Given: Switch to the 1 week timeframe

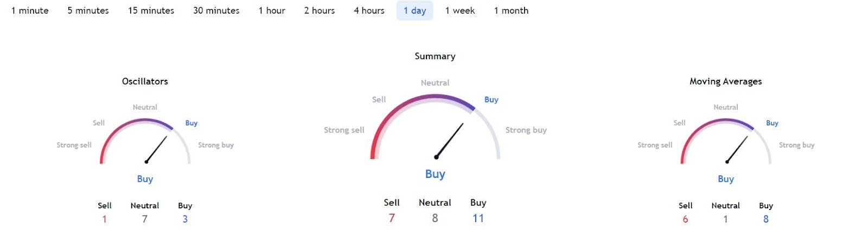Looking at the screenshot, I should pyautogui.click(x=460, y=11).
